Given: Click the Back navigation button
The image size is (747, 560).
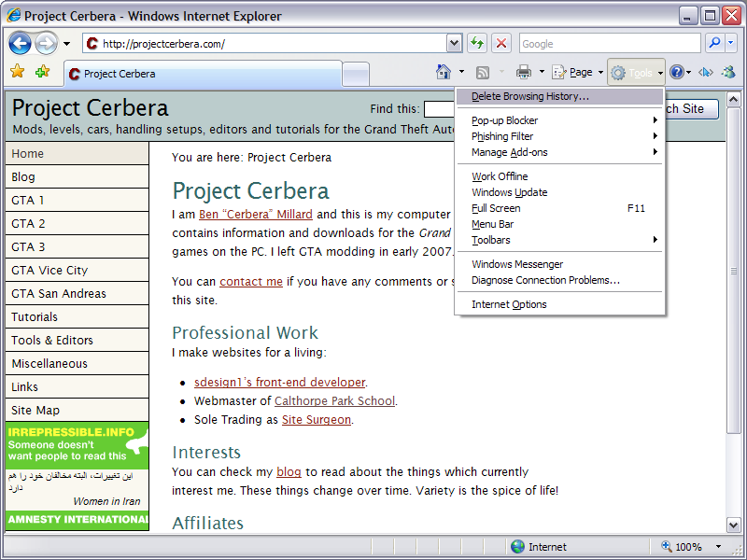Looking at the screenshot, I should tap(21, 43).
